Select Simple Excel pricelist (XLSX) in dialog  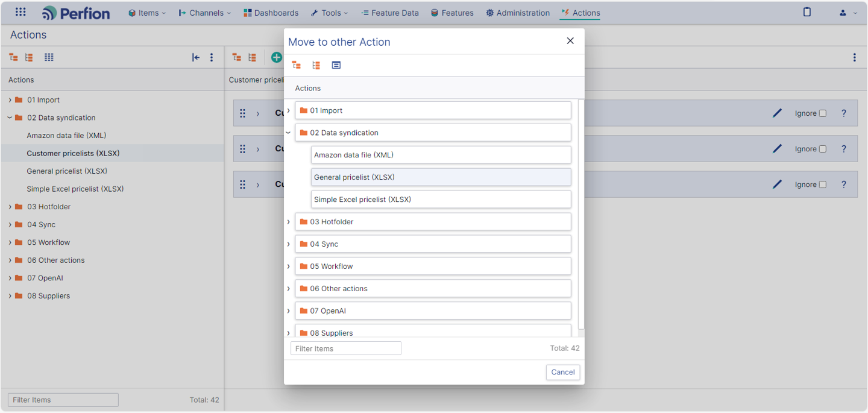441,200
